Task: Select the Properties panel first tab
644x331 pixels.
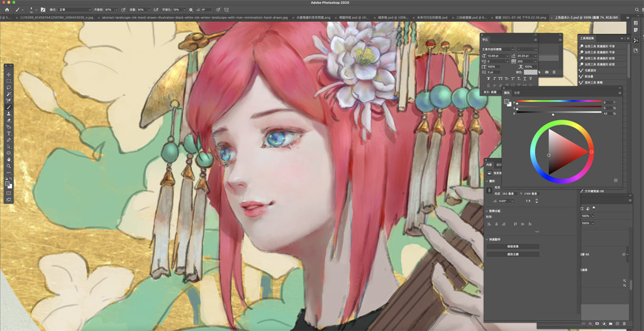Action: [489, 164]
